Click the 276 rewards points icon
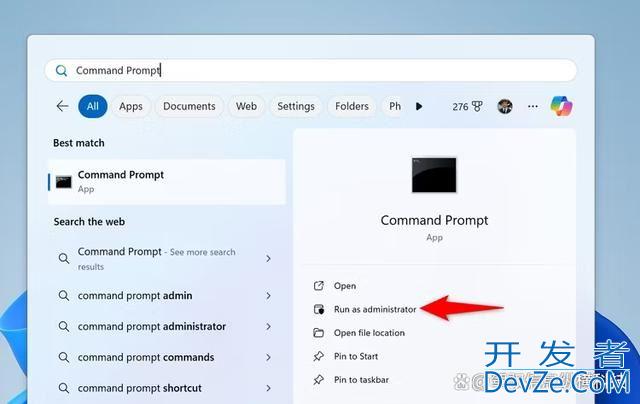 pos(467,107)
